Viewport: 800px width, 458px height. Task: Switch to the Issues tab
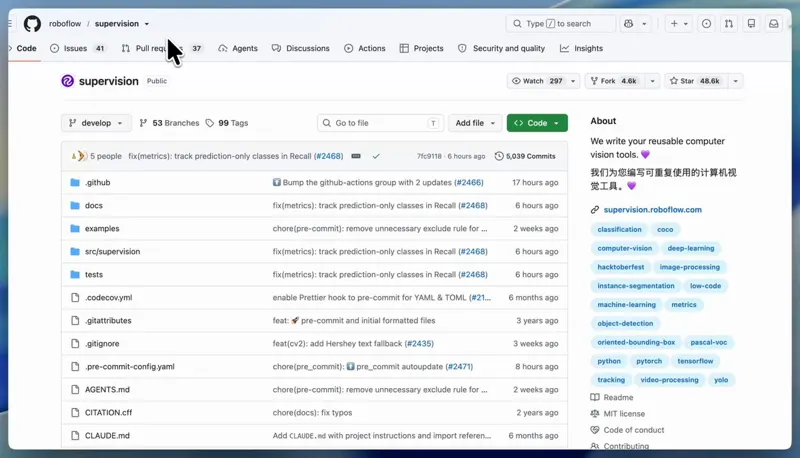point(77,48)
